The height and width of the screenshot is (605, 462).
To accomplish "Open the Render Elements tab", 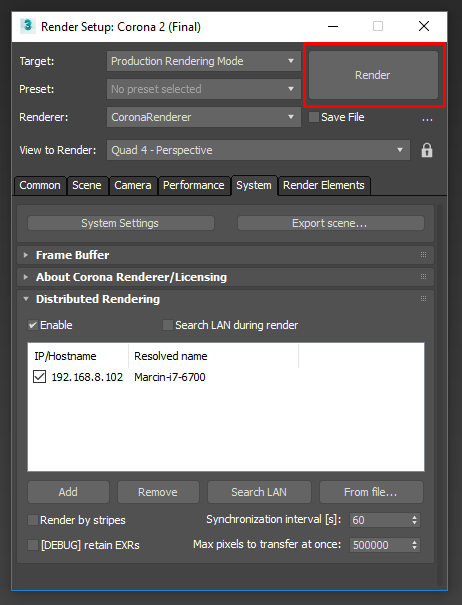I will (324, 185).
